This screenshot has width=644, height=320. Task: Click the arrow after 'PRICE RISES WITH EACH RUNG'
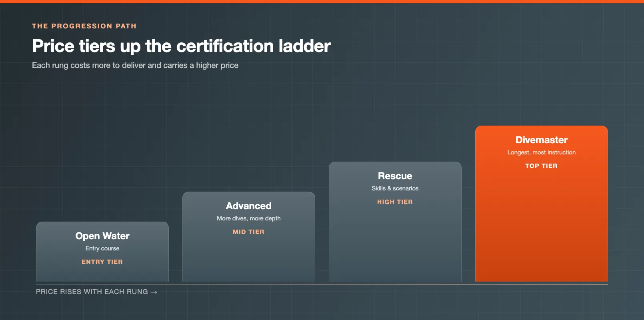154,292
